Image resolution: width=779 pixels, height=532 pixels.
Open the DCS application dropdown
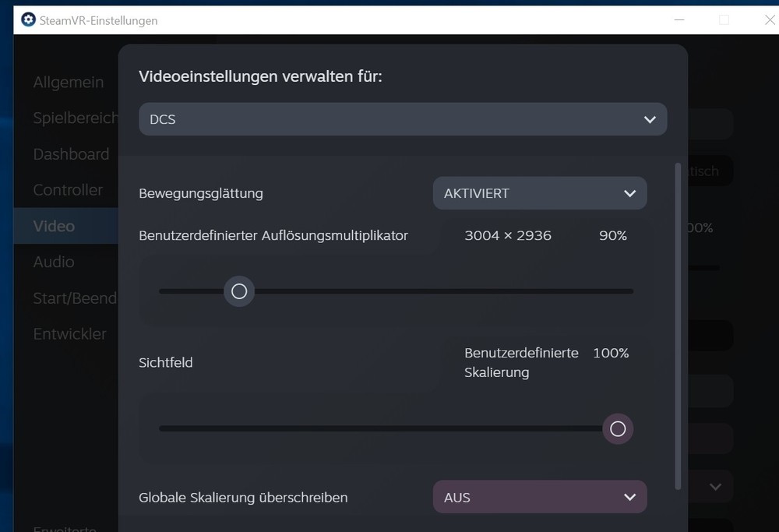tap(403, 120)
